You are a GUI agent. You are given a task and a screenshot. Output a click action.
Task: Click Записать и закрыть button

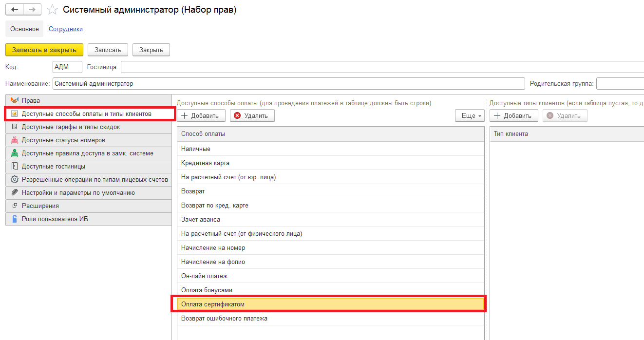pos(44,50)
